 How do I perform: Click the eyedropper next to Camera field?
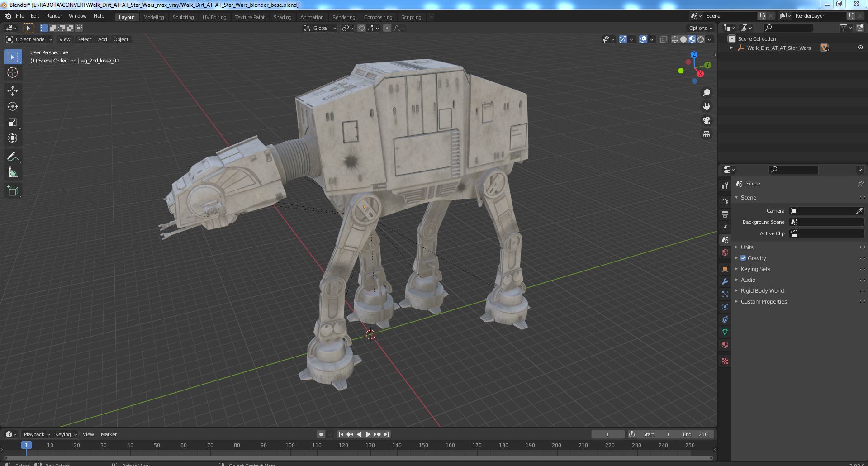[859, 211]
